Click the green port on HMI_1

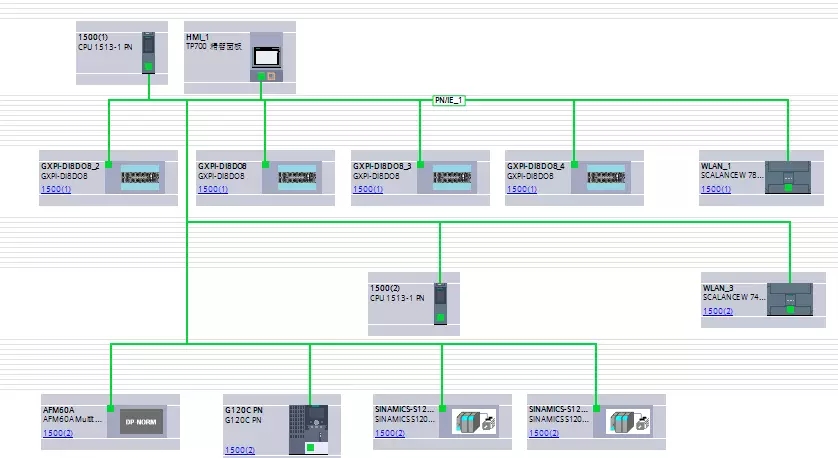[x=261, y=76]
